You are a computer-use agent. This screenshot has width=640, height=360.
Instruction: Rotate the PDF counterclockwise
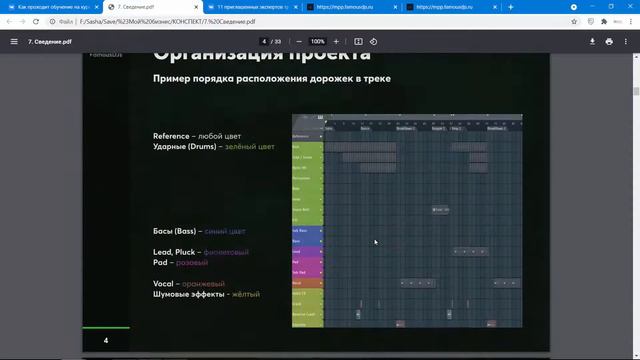pyautogui.click(x=373, y=42)
